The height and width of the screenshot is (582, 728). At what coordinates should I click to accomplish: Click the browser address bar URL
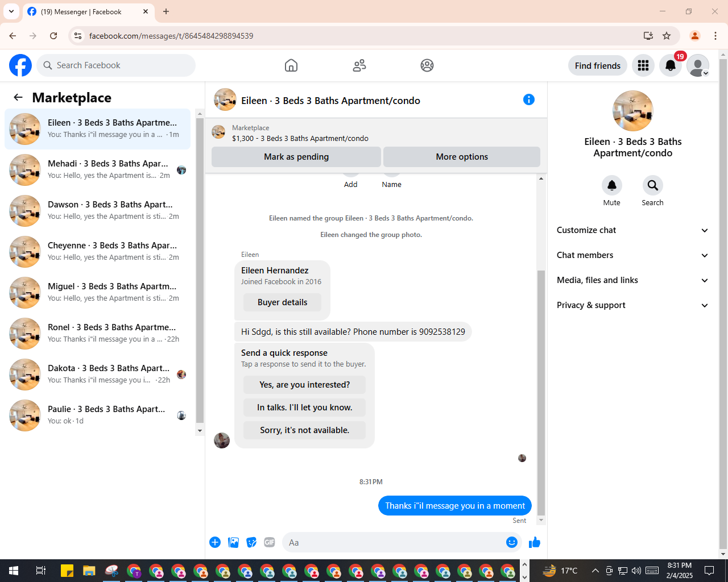point(171,36)
